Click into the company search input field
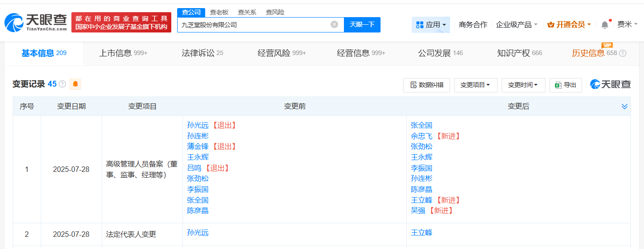This screenshot has width=644, height=249. (253, 25)
